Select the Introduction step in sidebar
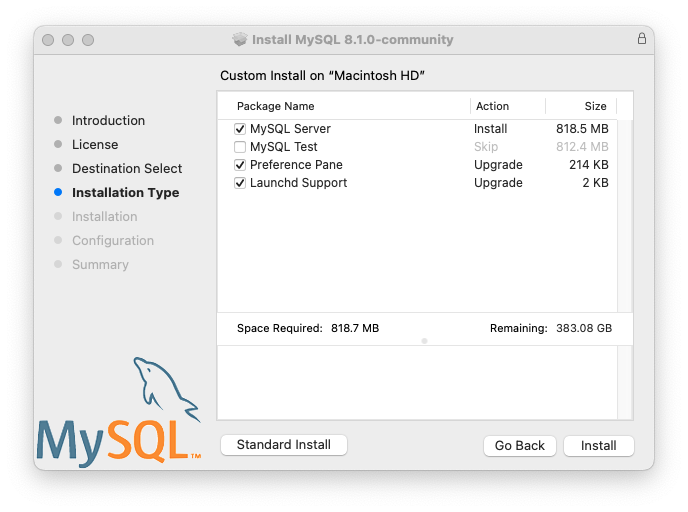688x512 pixels. coord(108,120)
